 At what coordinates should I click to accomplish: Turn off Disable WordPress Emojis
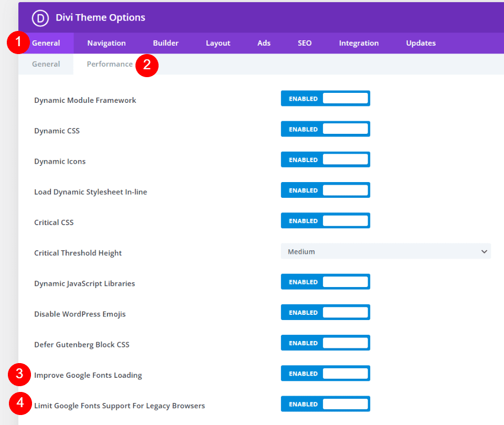pos(325,312)
